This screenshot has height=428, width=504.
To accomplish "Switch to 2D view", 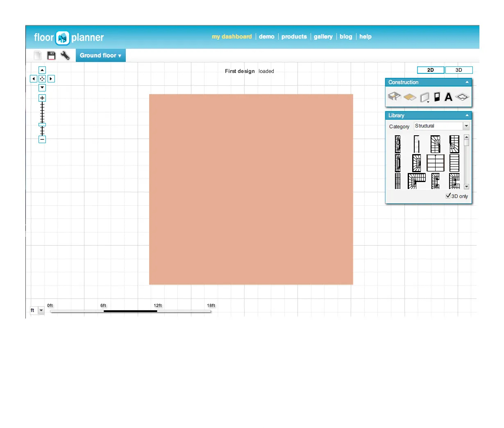I will click(430, 70).
